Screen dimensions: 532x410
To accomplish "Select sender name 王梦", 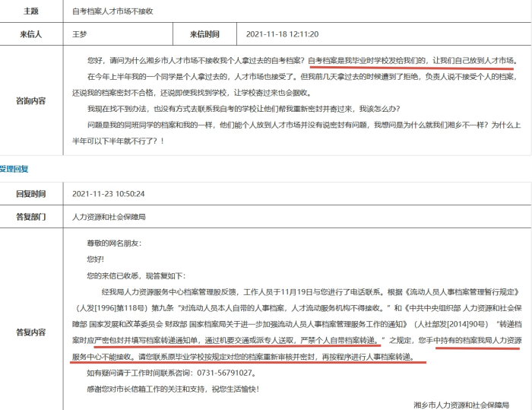I will [80, 34].
